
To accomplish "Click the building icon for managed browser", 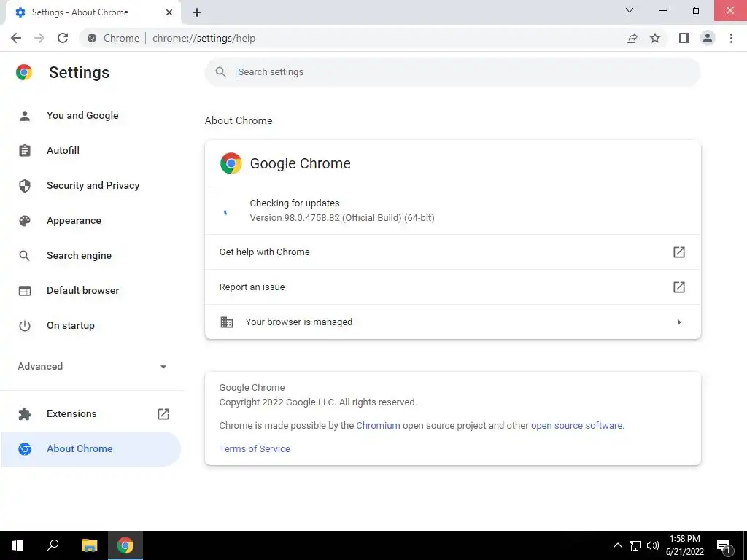I will (x=227, y=322).
